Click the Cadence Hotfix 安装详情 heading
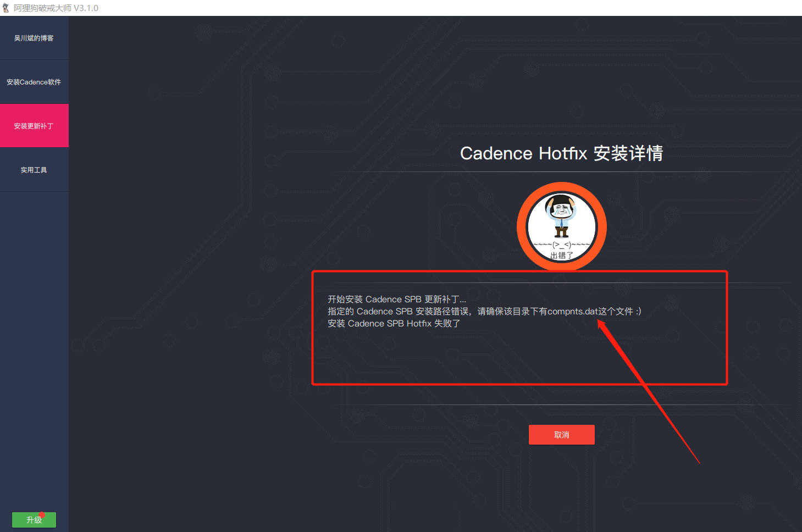This screenshot has height=532, width=802. coord(561,153)
